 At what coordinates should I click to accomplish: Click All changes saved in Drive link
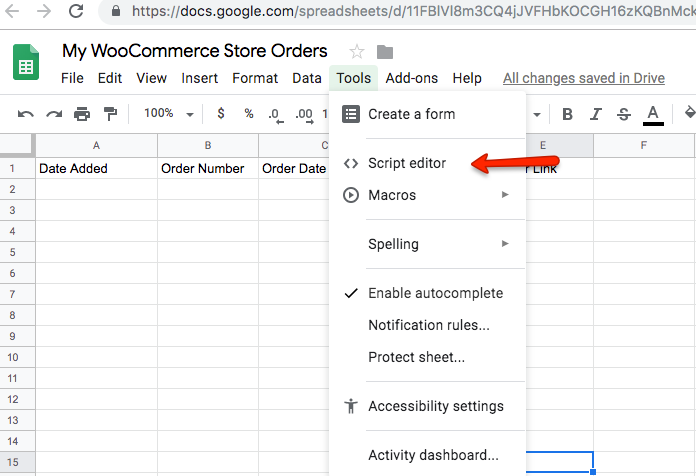584,78
